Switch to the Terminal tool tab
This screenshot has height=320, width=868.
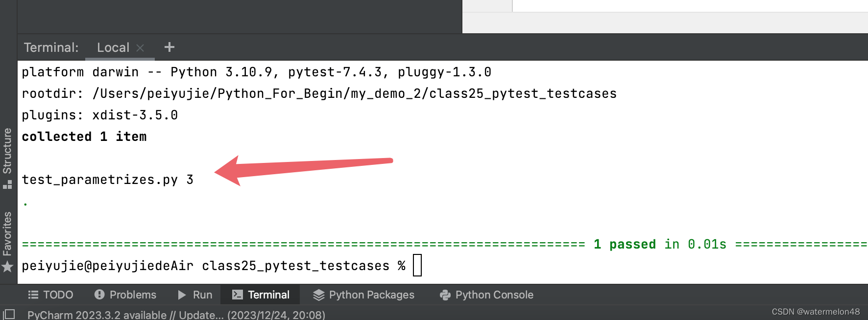261,295
